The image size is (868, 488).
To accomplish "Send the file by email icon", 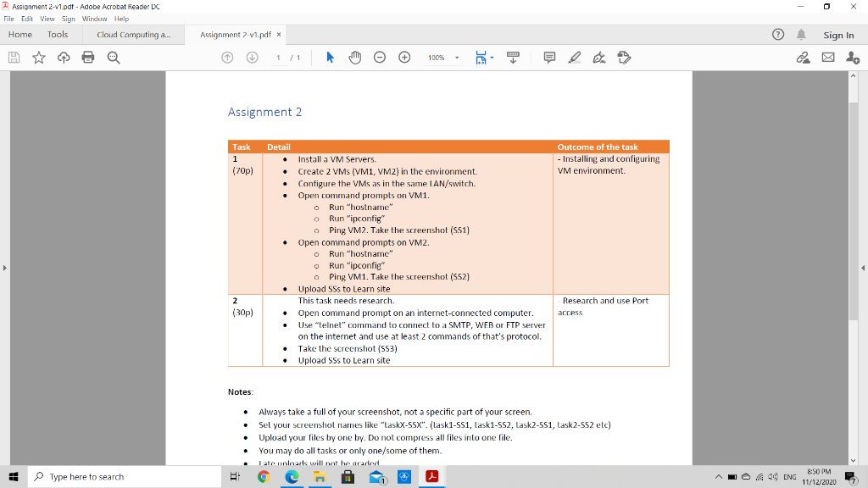I will point(828,58).
